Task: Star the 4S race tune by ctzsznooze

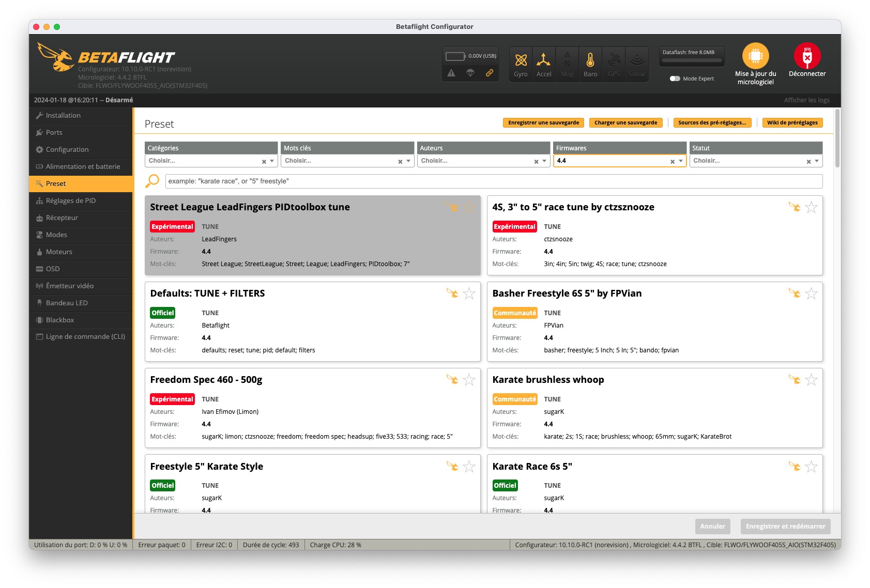Action: tap(812, 207)
